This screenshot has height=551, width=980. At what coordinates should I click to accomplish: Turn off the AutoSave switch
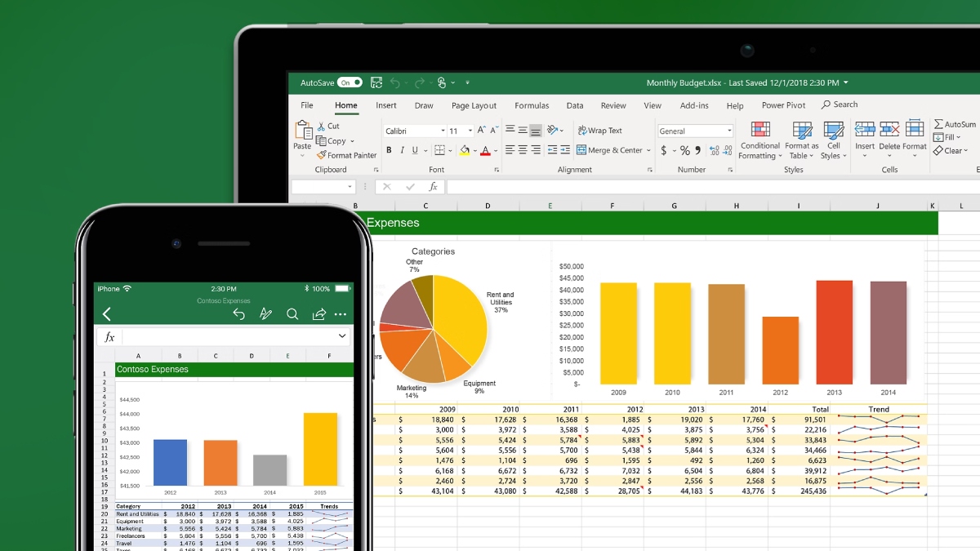point(350,83)
